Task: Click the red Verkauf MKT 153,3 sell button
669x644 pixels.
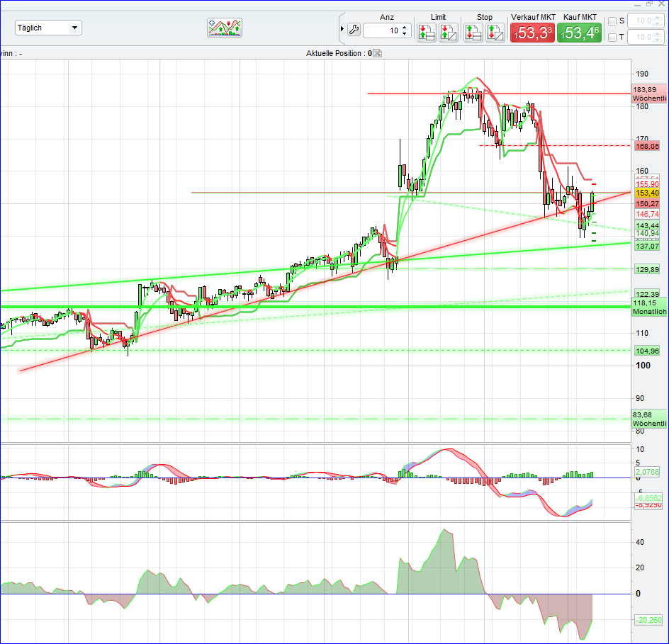Action: 532,31
